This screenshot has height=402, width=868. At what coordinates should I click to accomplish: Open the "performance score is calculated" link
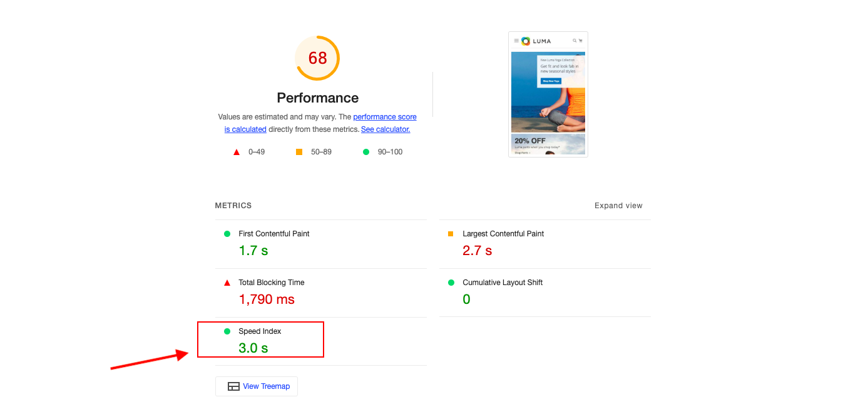[x=384, y=117]
